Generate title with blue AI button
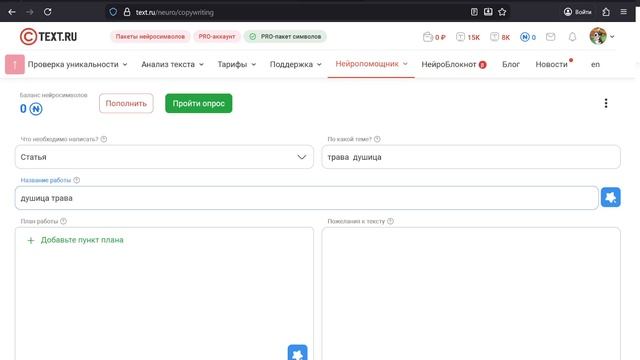Viewport: 640px width, 360px height. [611, 198]
